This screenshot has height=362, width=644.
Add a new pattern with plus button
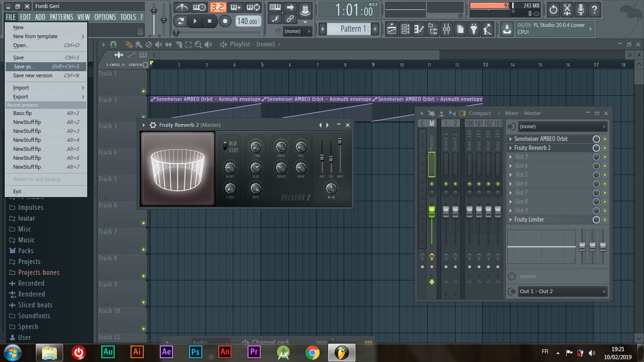click(x=375, y=29)
